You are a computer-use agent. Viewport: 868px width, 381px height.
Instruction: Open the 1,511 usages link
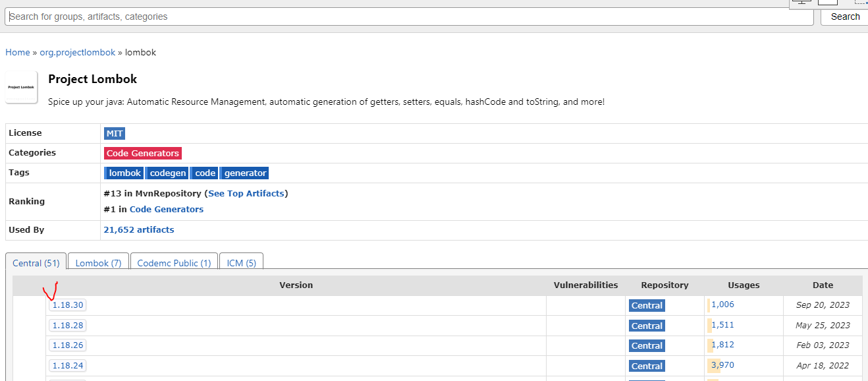722,325
